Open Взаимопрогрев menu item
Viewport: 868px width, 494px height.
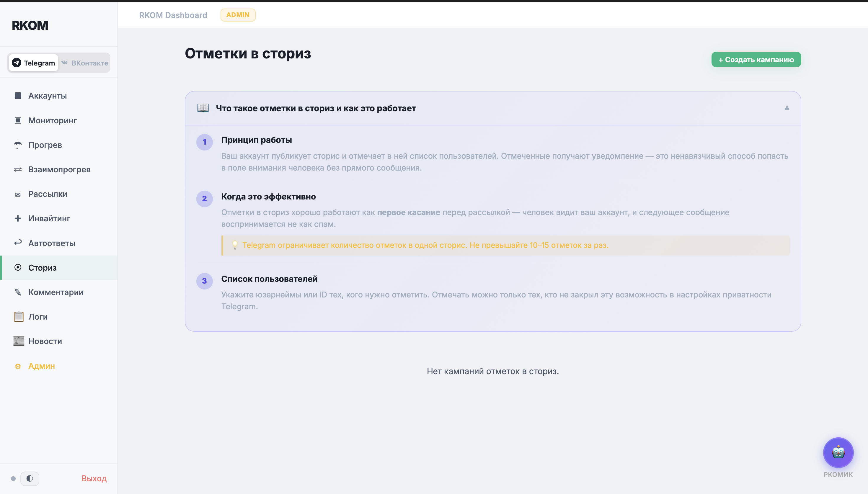(x=59, y=169)
